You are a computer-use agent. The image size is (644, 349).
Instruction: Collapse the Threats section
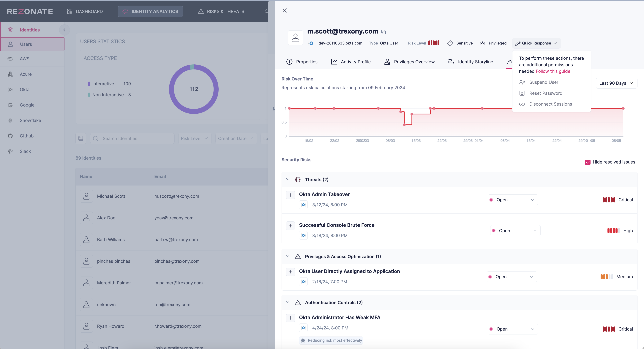coord(288,179)
